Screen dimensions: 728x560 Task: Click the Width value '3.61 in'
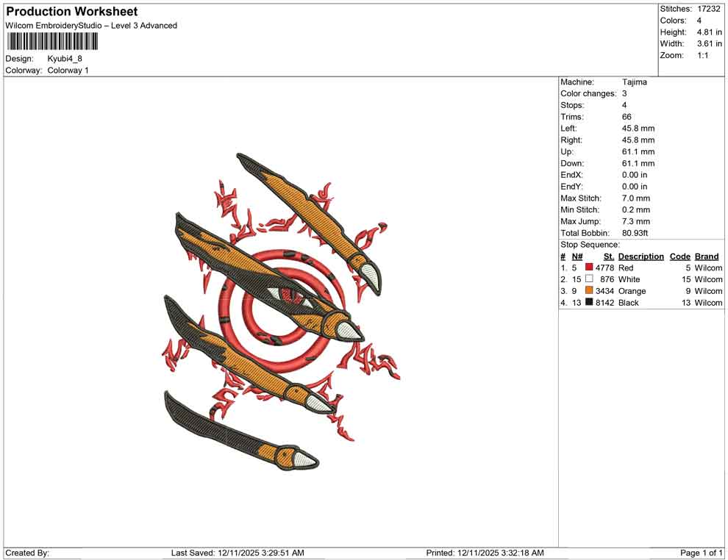click(x=710, y=43)
